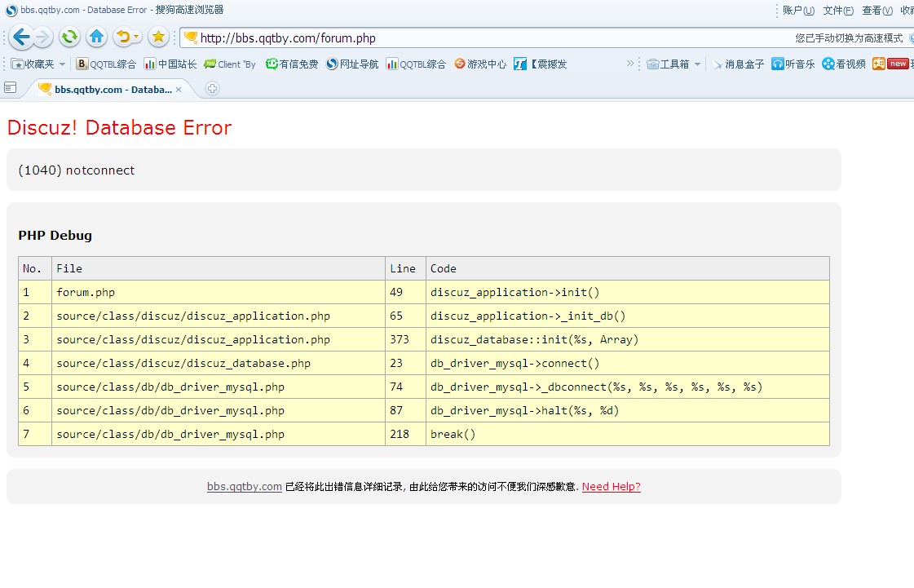
Task: Open the QQTBL综合 bookmark with the B icon
Action: tap(106, 64)
